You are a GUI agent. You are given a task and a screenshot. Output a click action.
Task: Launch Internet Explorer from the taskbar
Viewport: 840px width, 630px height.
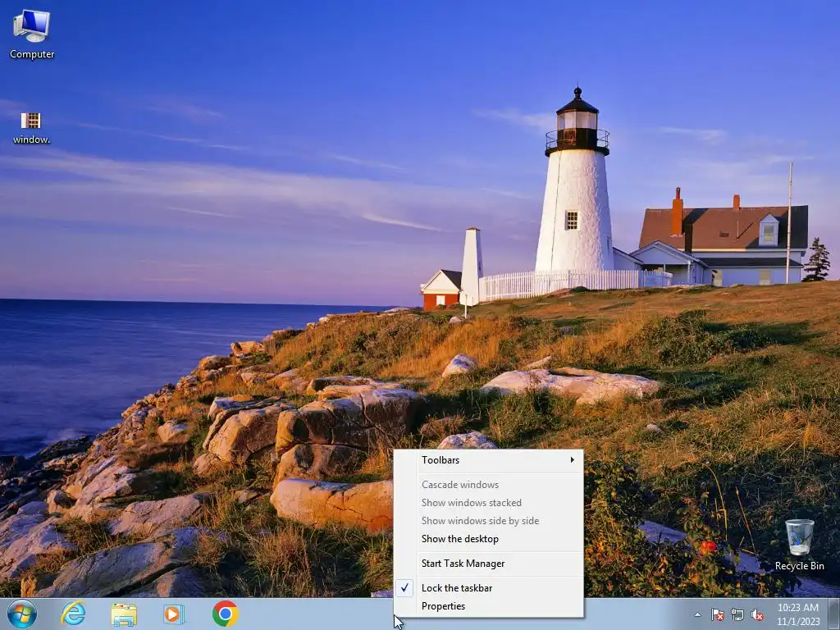[x=73, y=614]
